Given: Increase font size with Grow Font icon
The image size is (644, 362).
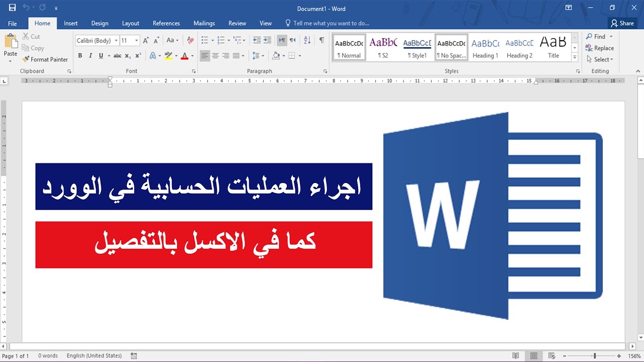Looking at the screenshot, I should click(146, 41).
